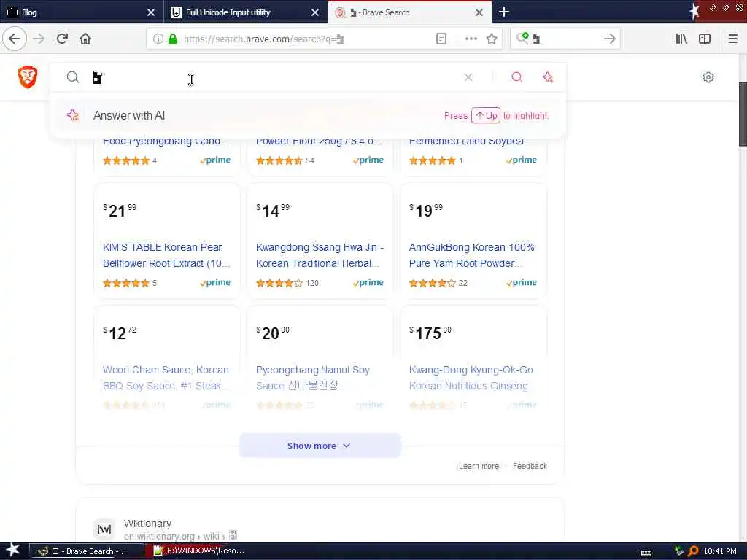The image size is (747, 560).
Task: Click the keyboard icon in system tray
Action: click(646, 552)
